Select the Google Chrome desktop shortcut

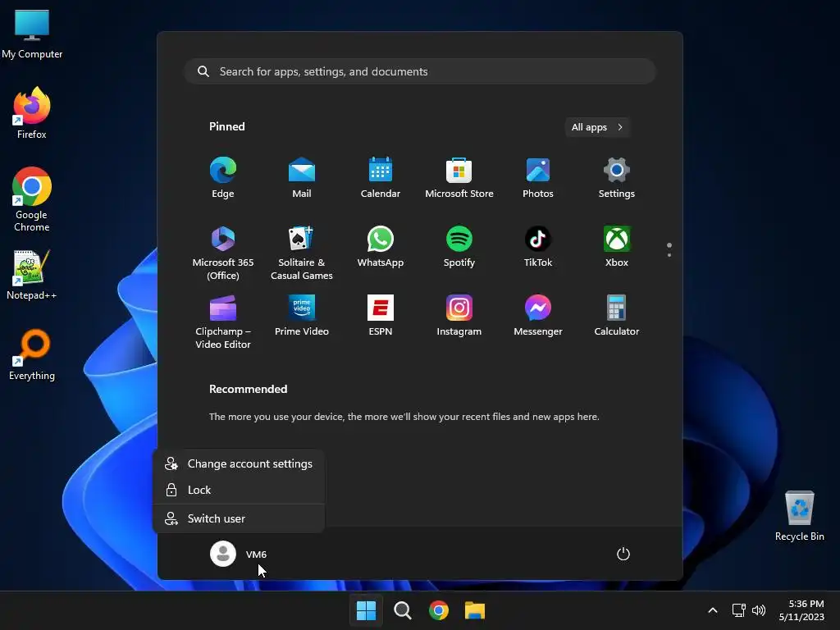point(32,199)
